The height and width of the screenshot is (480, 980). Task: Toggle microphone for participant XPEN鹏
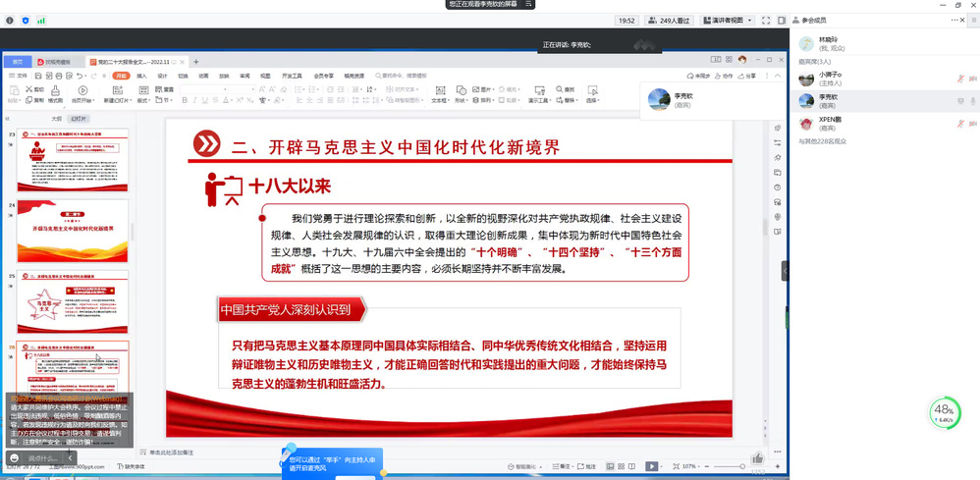click(961, 123)
